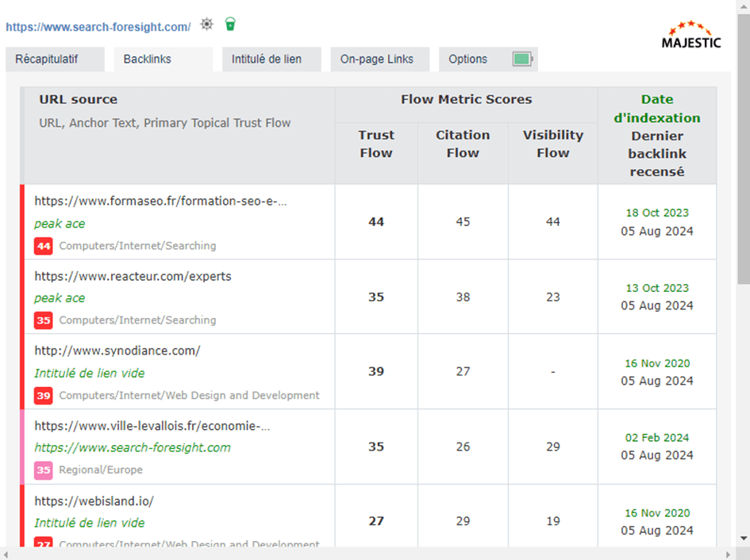Click peak ace anchor text under reacteur.com
Screen dimensions: 750x560
pyautogui.click(x=60, y=298)
